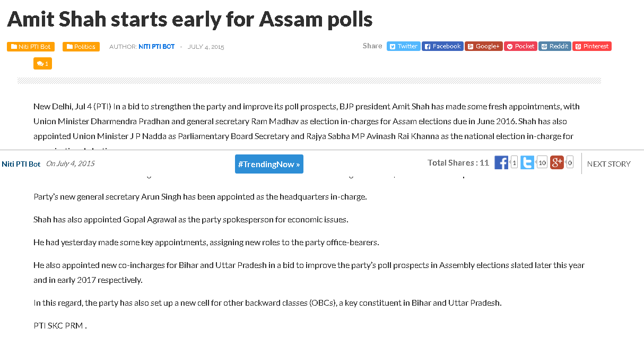Click the #TrendingNow button
The image size is (644, 337).
coord(269,164)
